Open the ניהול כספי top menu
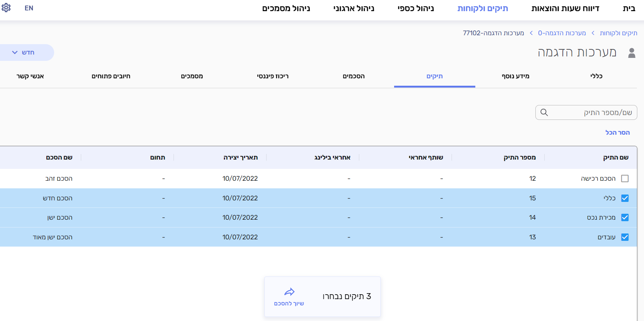The width and height of the screenshot is (644, 321). pyautogui.click(x=416, y=9)
